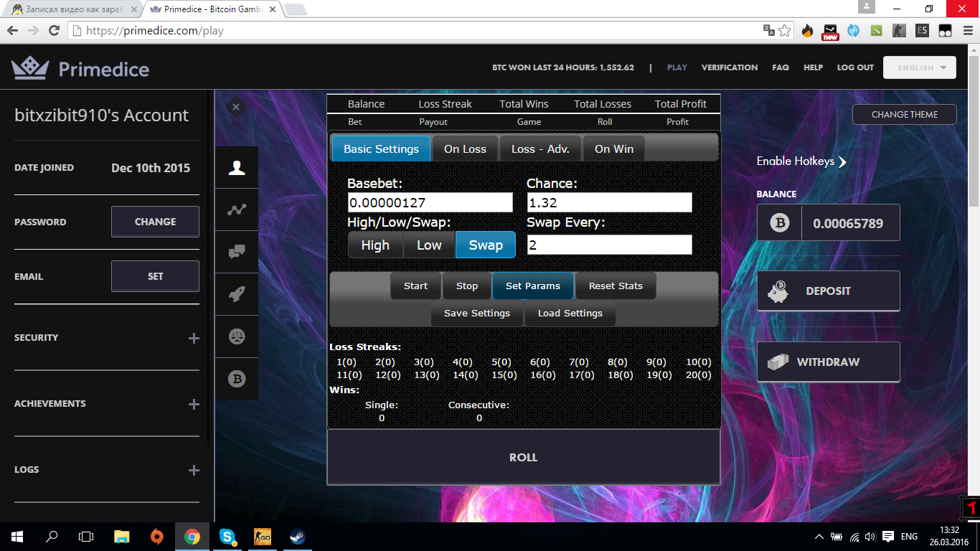The image size is (980, 551).
Task: Reset the bot statistics
Action: point(616,286)
